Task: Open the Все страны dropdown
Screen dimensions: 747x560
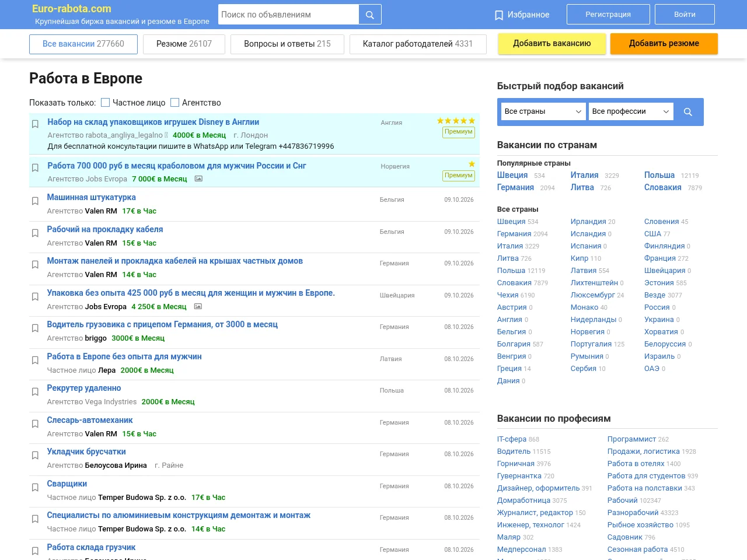Action: 543,111
